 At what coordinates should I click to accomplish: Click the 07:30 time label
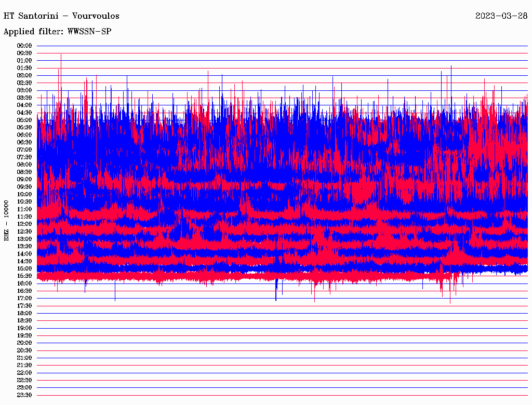(24, 157)
